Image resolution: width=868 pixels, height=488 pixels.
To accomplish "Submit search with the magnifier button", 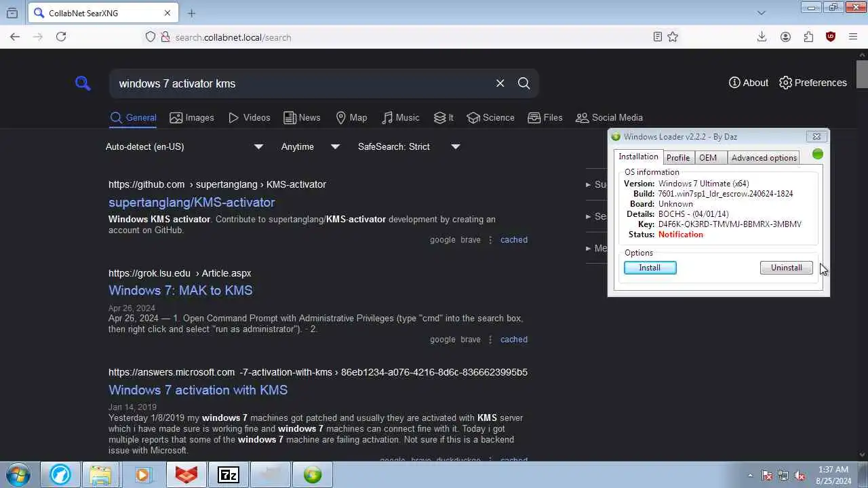I will [524, 83].
